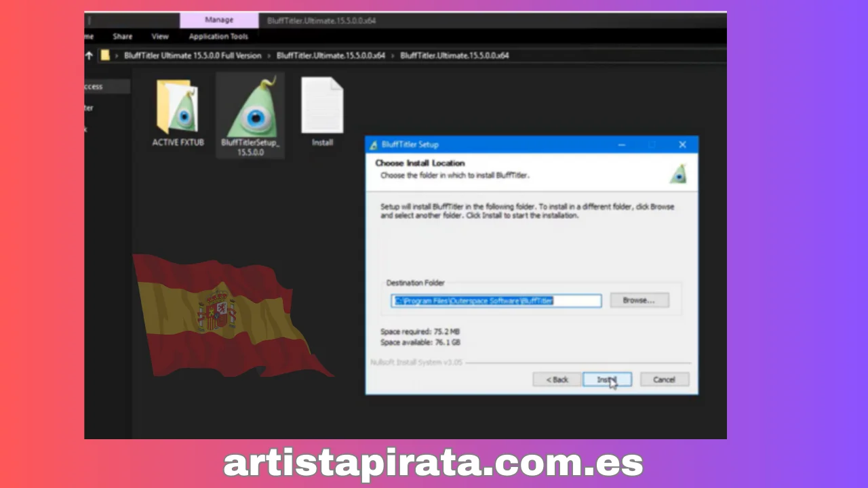Expand the chevron after BluffTitler Ultimate 15.5.0.0 Full Version
Image resolution: width=868 pixels, height=488 pixels.
[x=269, y=56]
